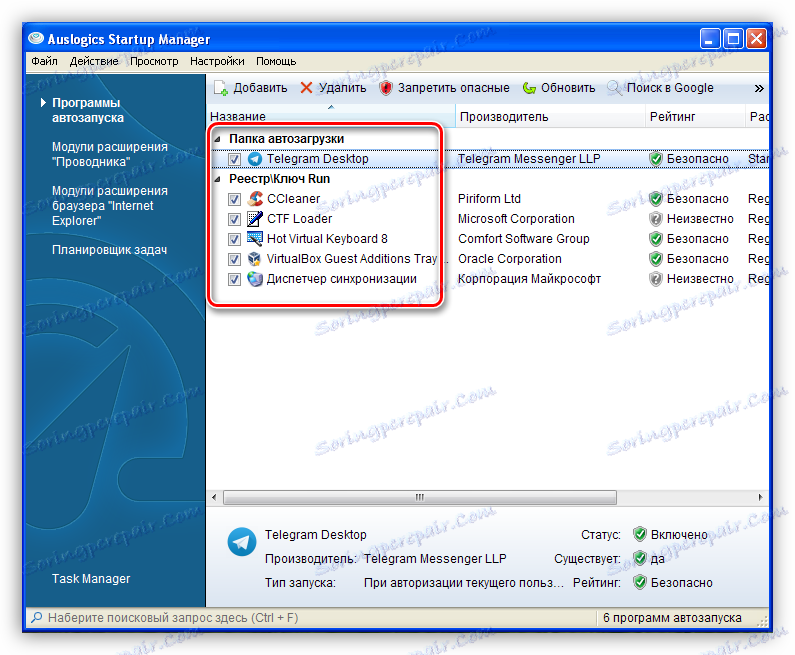The height and width of the screenshot is (655, 795).
Task: Disable the Hot Virtual Keyboard 8 checkbox
Action: point(234,239)
